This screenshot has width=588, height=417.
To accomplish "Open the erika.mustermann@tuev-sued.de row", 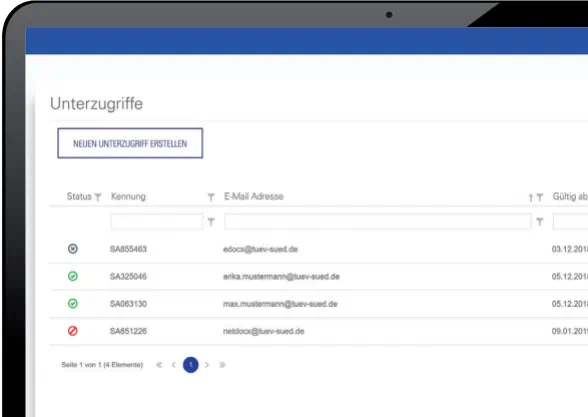I will (x=319, y=276).
